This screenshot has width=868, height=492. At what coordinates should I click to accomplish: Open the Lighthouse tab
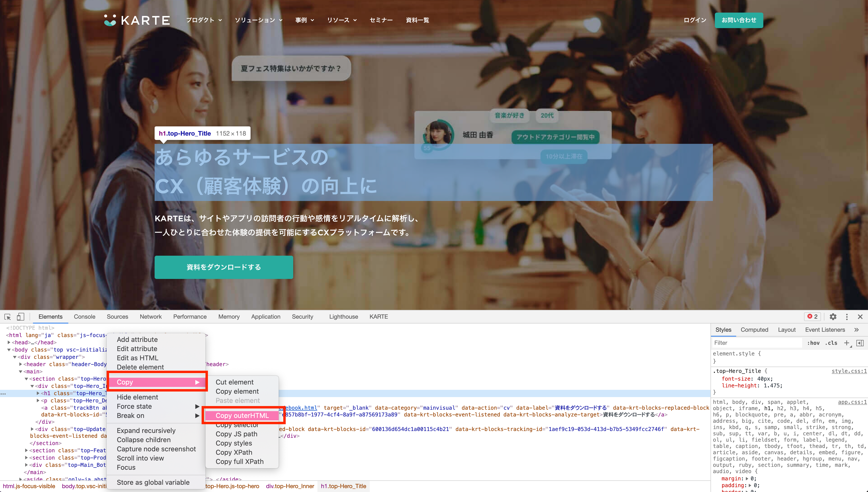pos(344,317)
